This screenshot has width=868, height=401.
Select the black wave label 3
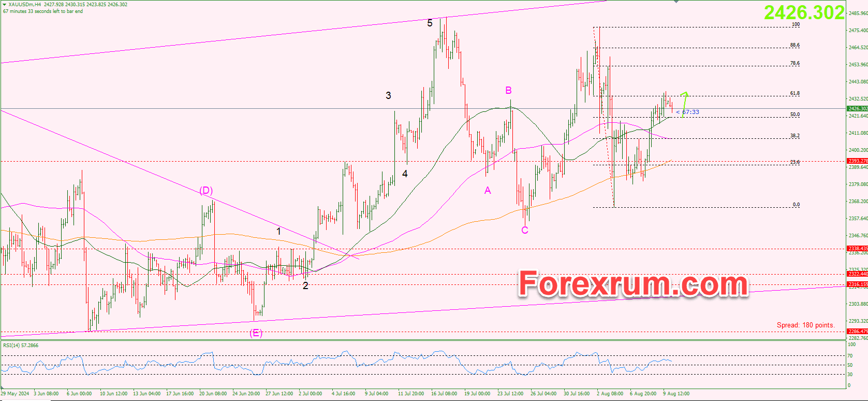(388, 95)
